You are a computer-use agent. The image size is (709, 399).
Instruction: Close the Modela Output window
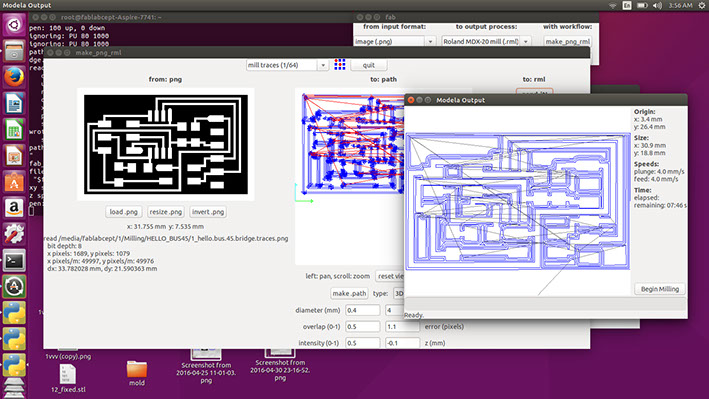pos(411,100)
